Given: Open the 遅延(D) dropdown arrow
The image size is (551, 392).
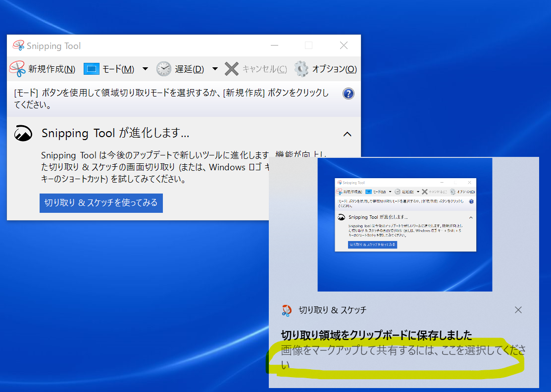Looking at the screenshot, I should pyautogui.click(x=215, y=69).
